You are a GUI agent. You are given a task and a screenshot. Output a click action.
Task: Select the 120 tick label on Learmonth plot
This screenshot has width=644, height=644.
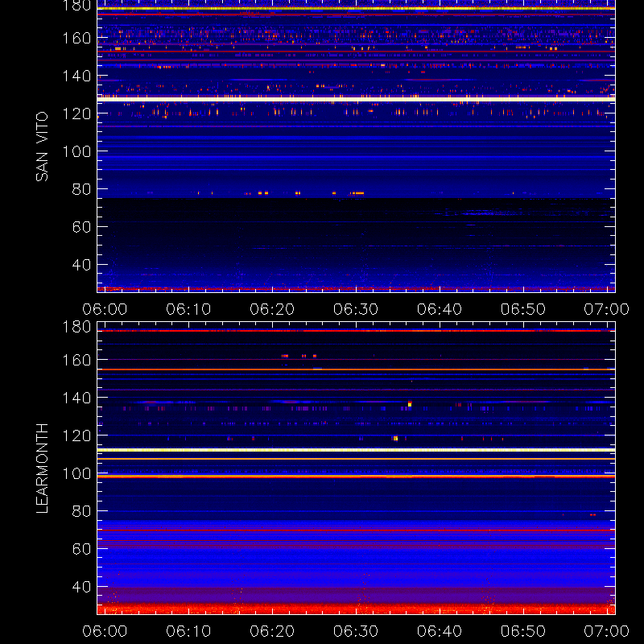click(x=76, y=436)
